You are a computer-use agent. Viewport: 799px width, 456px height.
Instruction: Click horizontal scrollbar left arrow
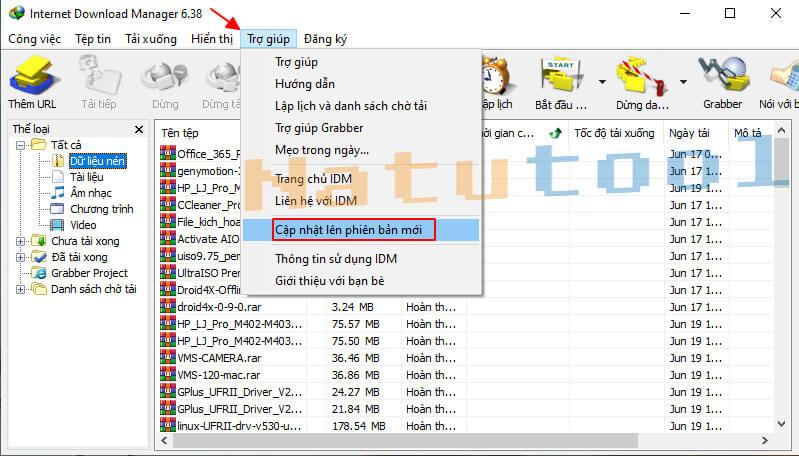point(164,440)
